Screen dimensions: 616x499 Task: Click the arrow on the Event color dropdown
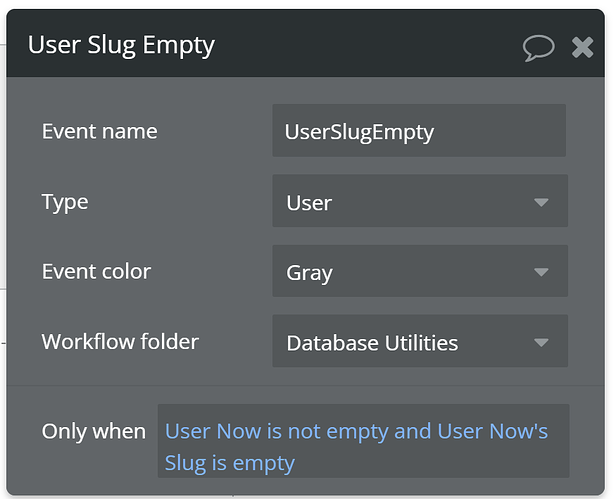click(541, 272)
